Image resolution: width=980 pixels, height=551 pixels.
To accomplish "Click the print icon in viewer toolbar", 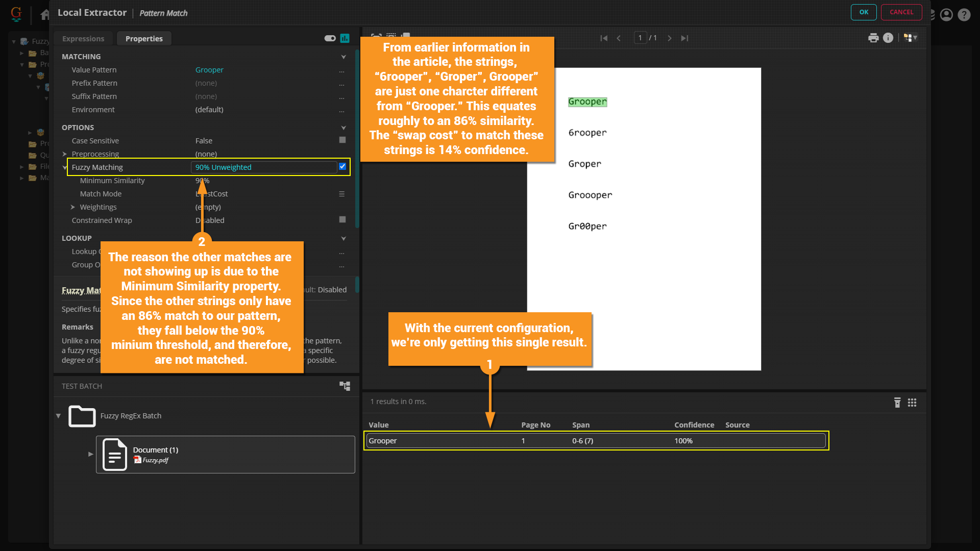I will pyautogui.click(x=873, y=38).
